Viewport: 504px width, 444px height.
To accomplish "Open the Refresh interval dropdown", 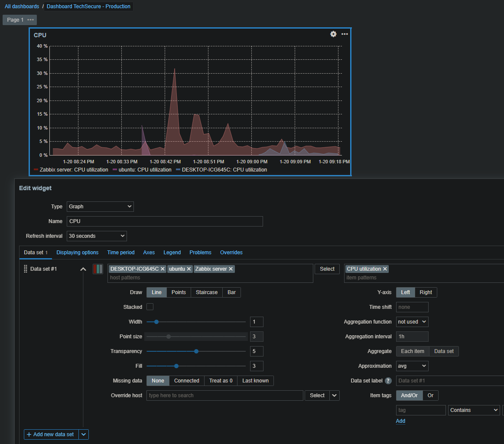I will click(x=97, y=236).
